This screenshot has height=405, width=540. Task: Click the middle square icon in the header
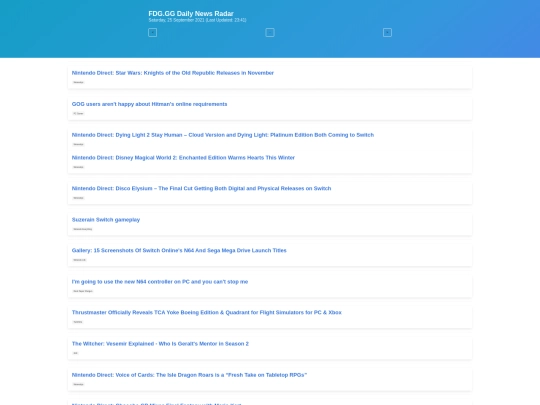(x=270, y=32)
